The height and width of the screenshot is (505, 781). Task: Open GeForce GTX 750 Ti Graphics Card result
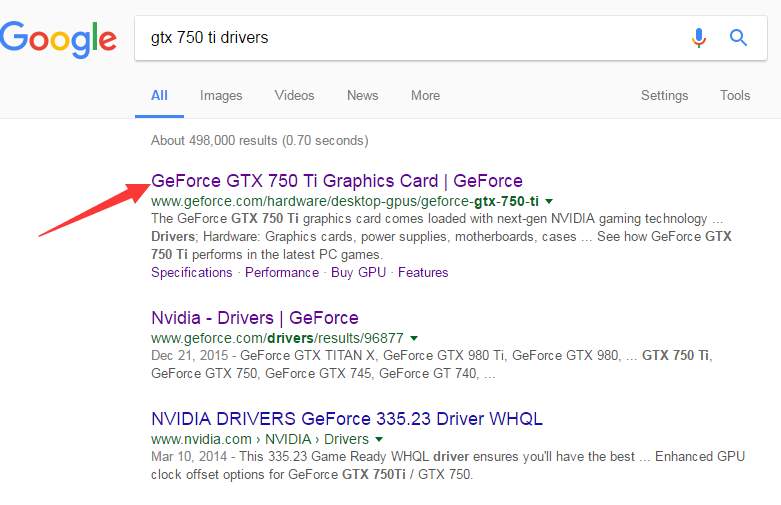pos(337,181)
